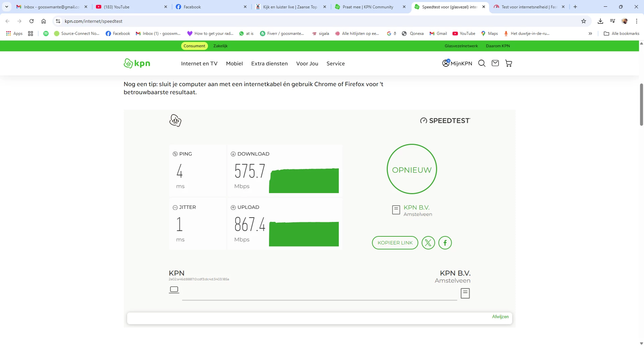Go back with browser back arrow

(x=7, y=21)
